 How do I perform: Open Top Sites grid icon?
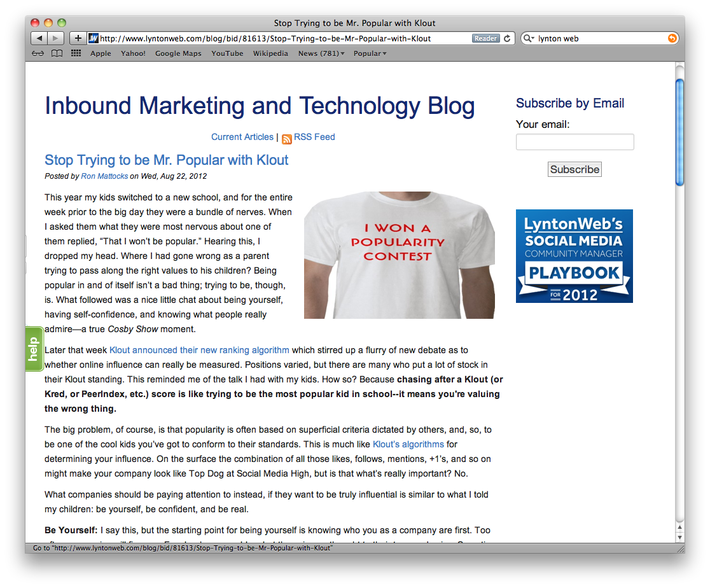click(x=76, y=53)
